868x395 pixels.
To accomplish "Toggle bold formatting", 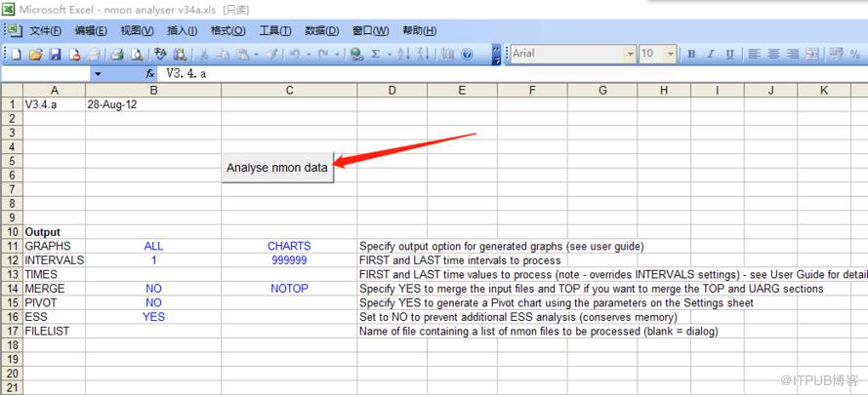I will [x=691, y=55].
